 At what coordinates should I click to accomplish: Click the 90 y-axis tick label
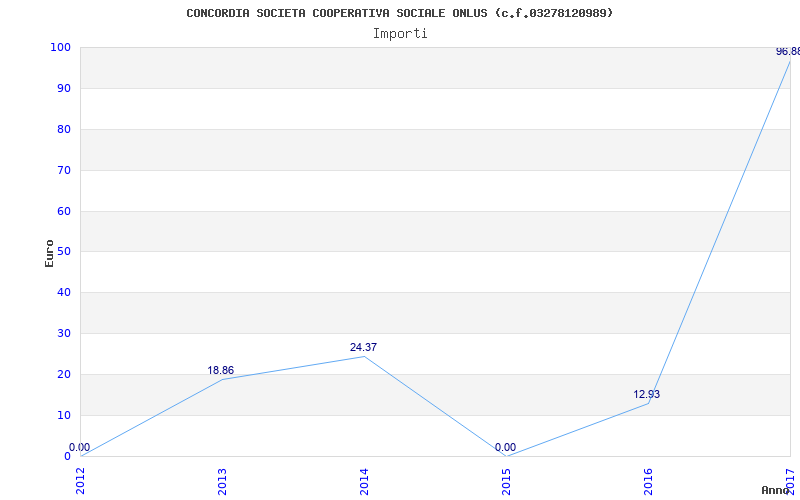(x=63, y=88)
